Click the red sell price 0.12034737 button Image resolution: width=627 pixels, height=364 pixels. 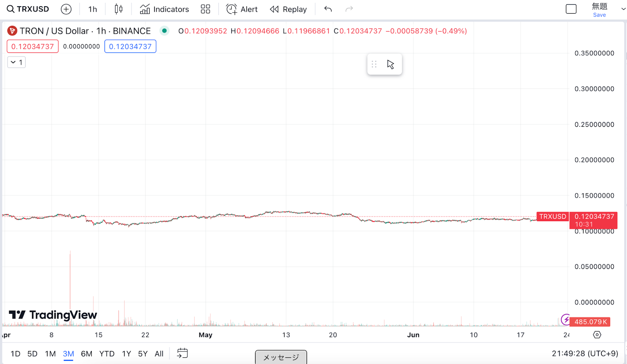[33, 46]
